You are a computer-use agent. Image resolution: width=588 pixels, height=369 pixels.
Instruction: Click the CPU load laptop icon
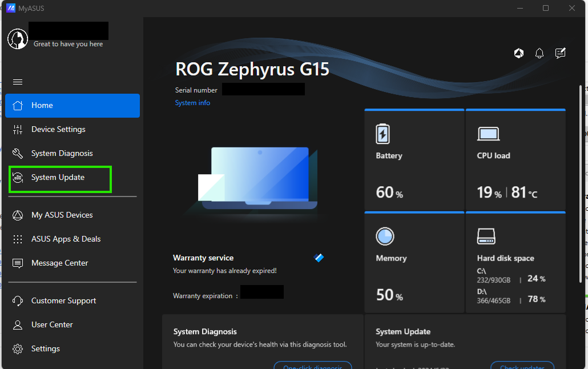pyautogui.click(x=488, y=134)
